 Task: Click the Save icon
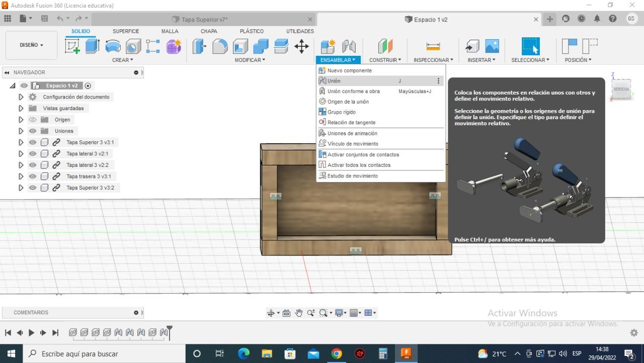tap(44, 19)
